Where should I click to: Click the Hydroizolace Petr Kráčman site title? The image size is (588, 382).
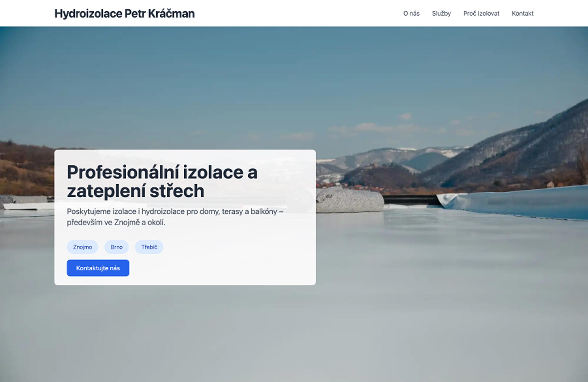(x=124, y=13)
